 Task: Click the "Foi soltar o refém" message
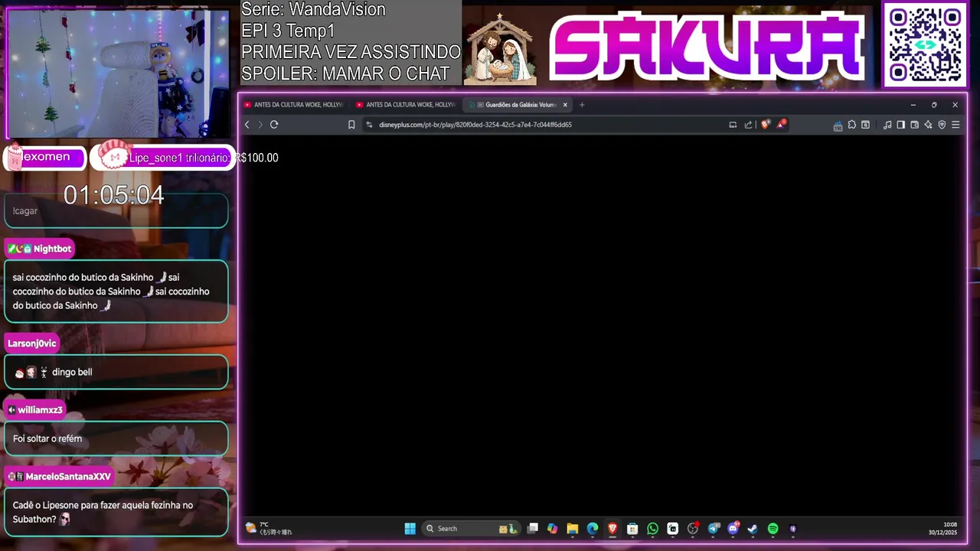[x=47, y=439]
